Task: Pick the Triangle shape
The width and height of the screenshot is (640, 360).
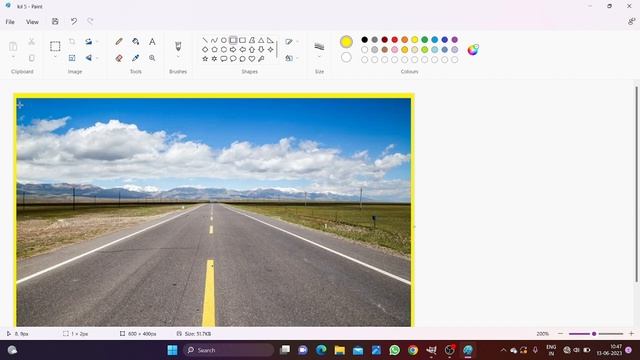Action: pyautogui.click(x=261, y=40)
